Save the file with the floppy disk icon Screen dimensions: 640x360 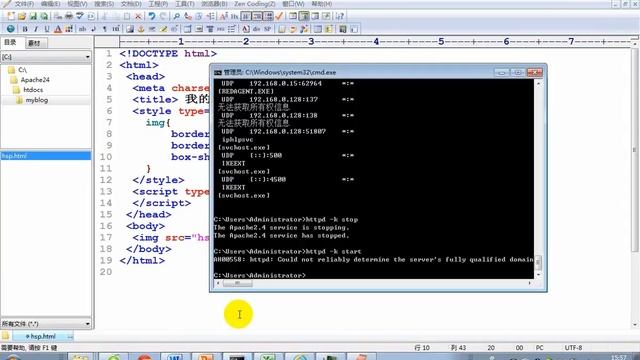tap(33, 16)
